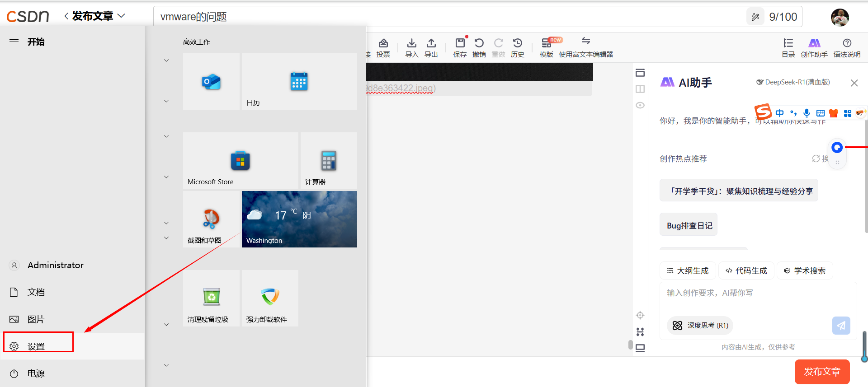Close the AI助手 panel
Viewport: 868px width, 387px height.
pos(854,83)
